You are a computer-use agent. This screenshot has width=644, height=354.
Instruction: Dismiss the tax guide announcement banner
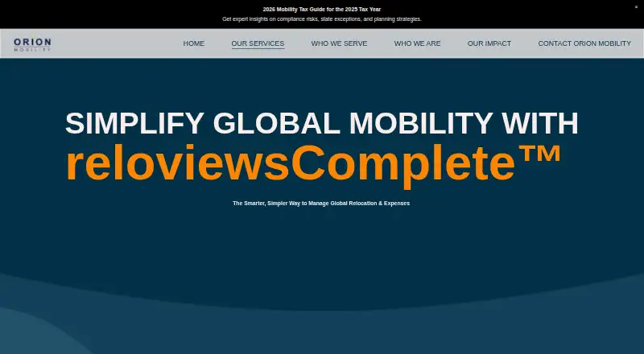point(636,7)
